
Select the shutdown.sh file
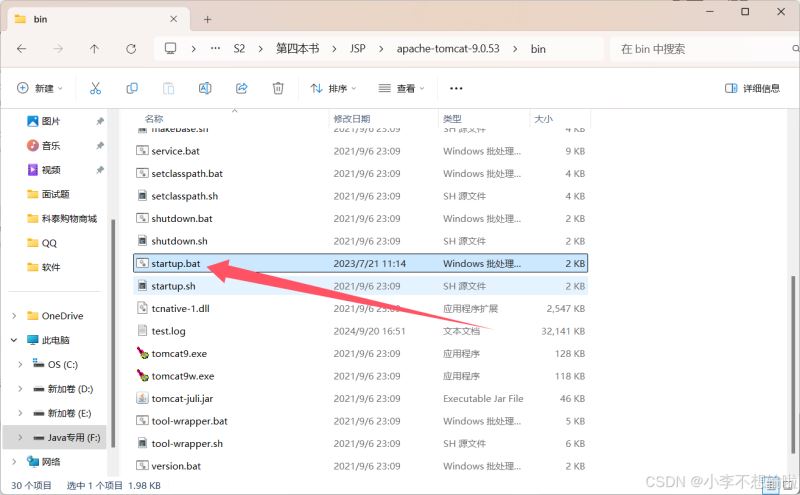pos(360,241)
